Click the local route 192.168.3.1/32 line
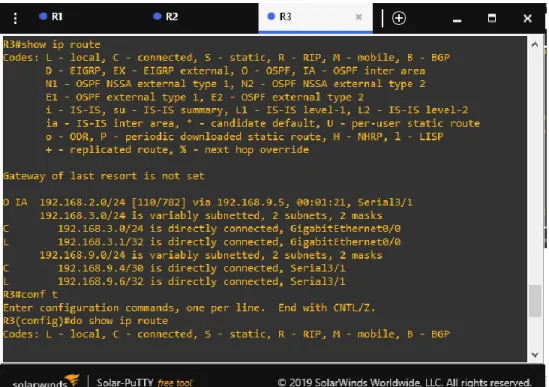The height and width of the screenshot is (387, 549). click(202, 242)
